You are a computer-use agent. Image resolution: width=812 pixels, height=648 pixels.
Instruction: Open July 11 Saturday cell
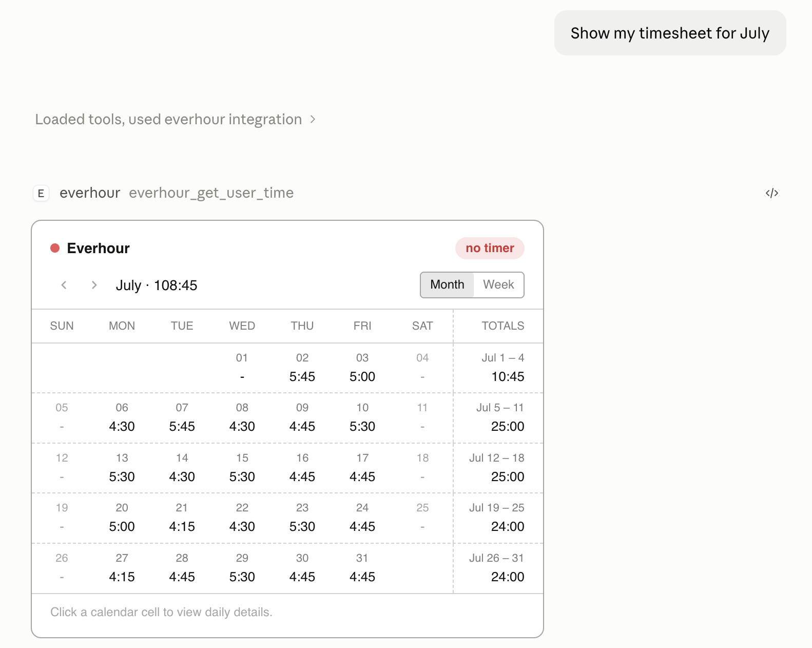tap(422, 417)
